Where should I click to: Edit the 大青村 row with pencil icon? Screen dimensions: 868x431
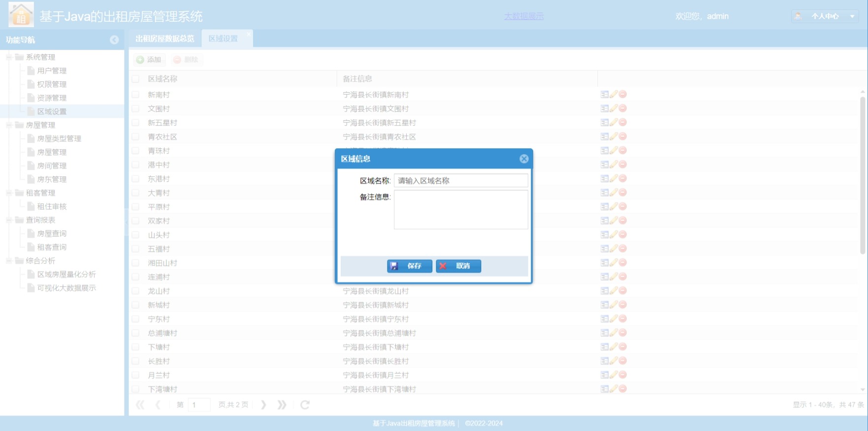(613, 193)
